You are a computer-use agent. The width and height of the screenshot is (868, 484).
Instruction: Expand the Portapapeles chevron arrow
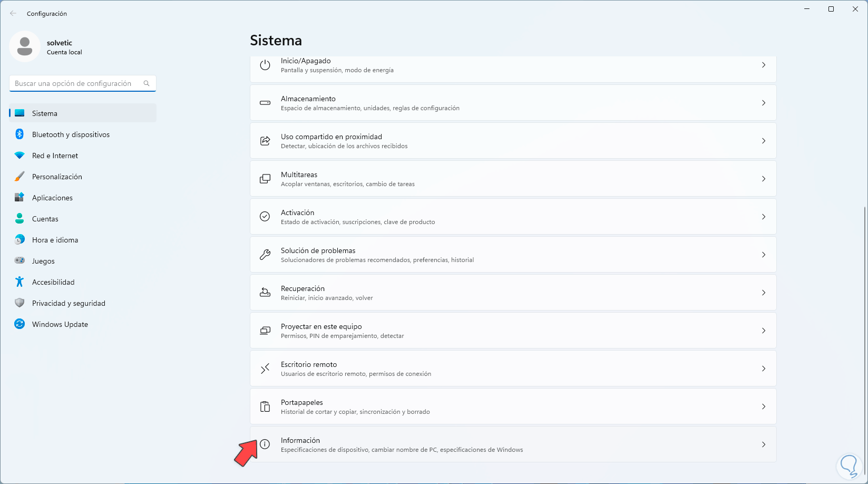click(x=764, y=406)
